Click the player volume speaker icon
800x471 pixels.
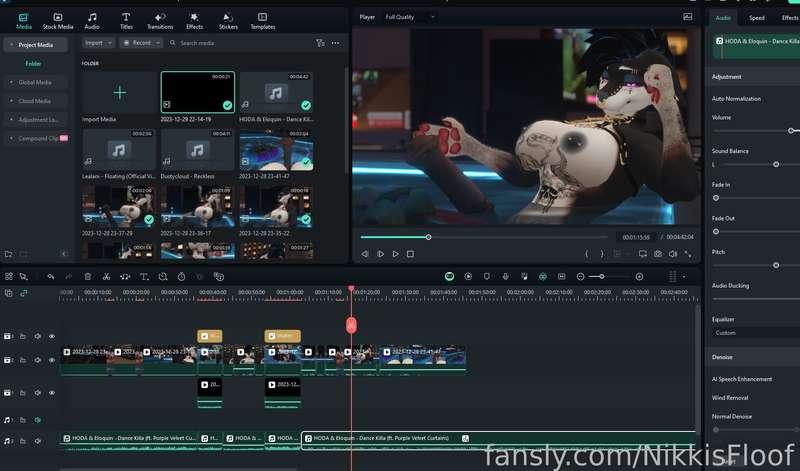673,254
